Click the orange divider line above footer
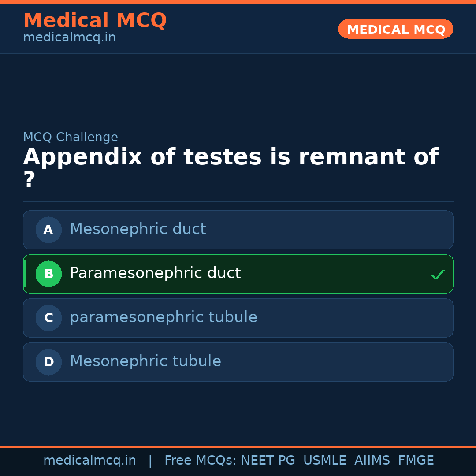 pyautogui.click(x=238, y=446)
